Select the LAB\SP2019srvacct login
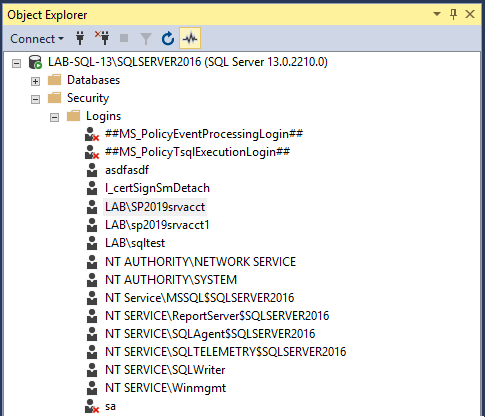 (x=155, y=207)
